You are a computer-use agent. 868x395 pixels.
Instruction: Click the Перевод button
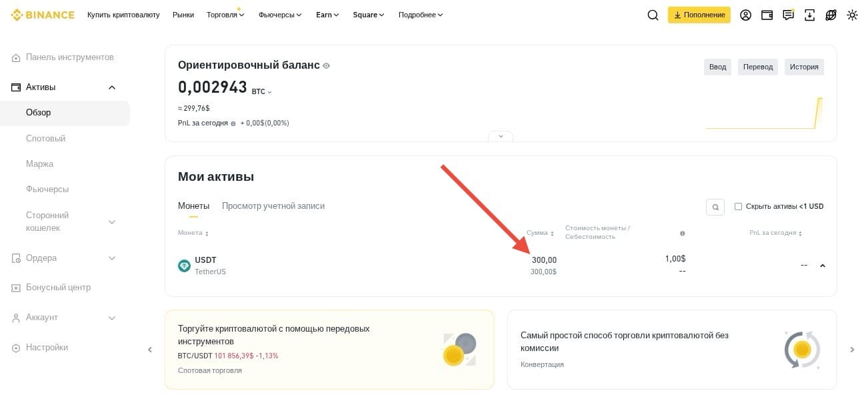[758, 67]
